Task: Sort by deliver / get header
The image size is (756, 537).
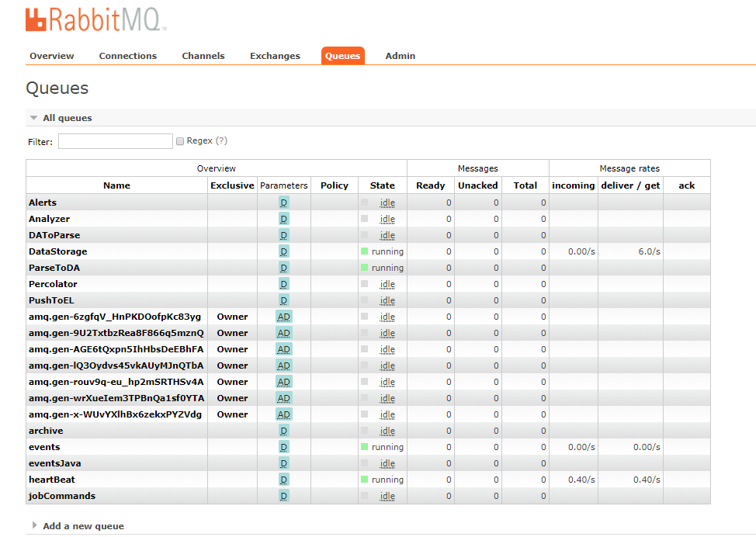Action: tap(630, 185)
